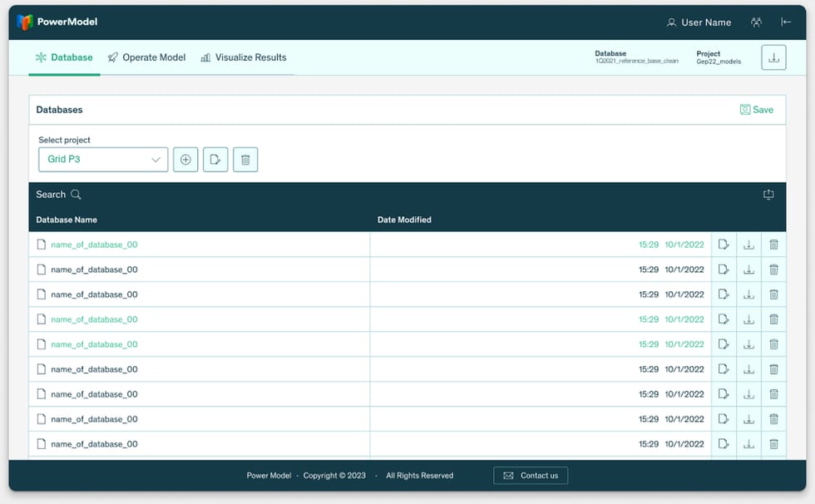Collapse the panel using the header arrow icon
The image size is (815, 504).
click(x=786, y=22)
